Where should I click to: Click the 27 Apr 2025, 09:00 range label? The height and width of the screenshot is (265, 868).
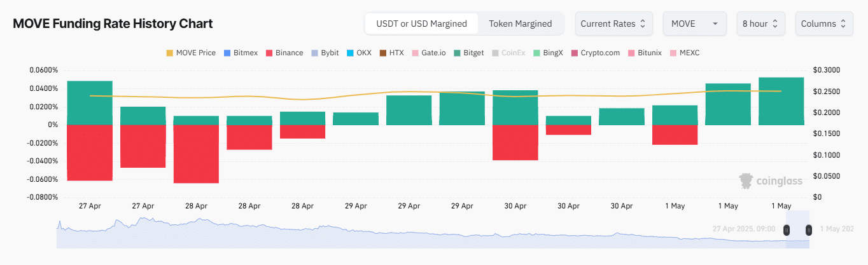(745, 229)
